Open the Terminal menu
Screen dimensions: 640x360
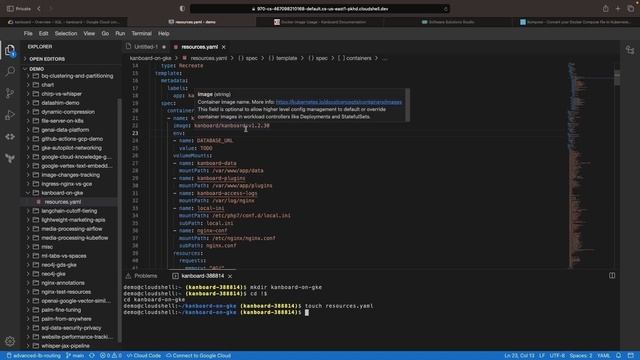141,33
